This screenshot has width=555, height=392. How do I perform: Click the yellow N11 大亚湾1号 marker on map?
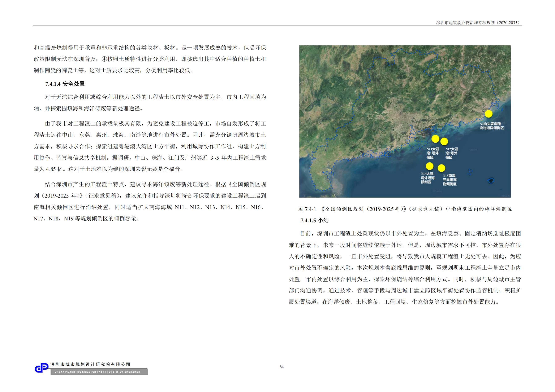click(x=435, y=139)
